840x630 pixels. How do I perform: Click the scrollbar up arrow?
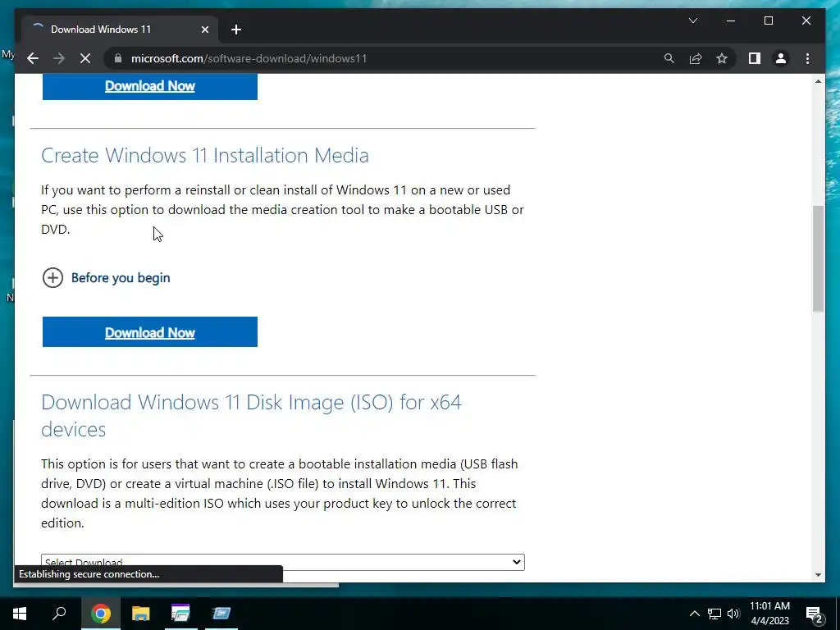tap(818, 81)
